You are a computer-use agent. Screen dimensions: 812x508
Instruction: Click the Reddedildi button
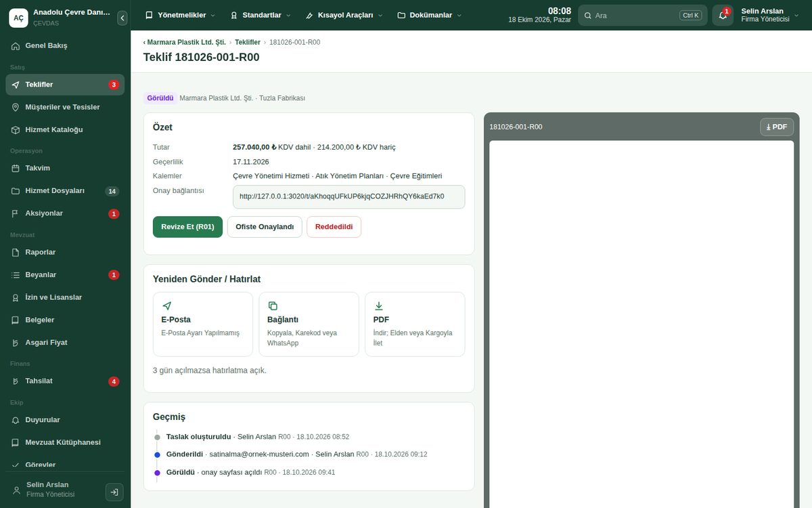334,227
